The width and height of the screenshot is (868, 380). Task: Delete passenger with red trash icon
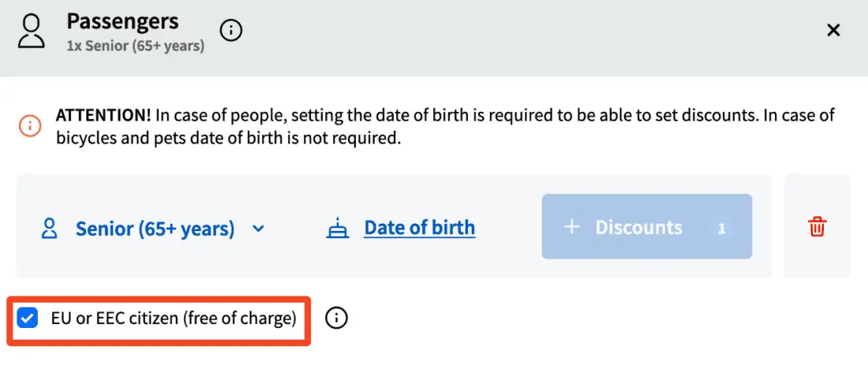coord(817,228)
